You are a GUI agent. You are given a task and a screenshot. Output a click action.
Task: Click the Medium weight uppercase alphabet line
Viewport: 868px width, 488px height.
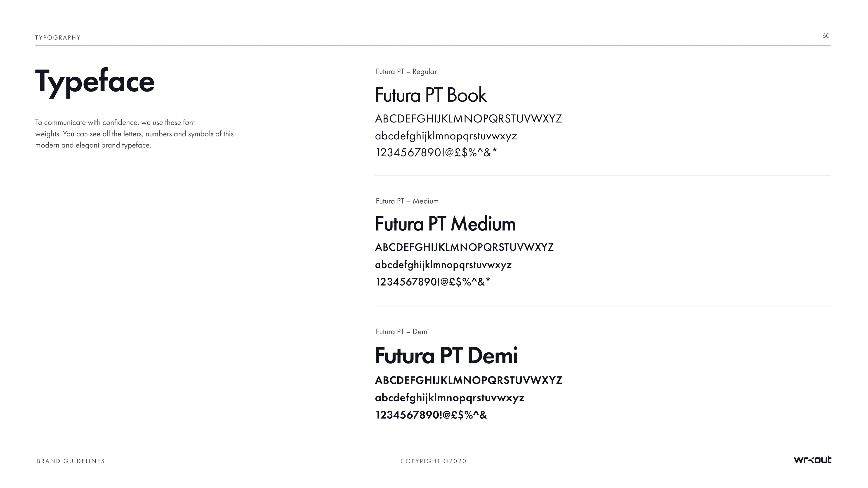pyautogui.click(x=464, y=248)
